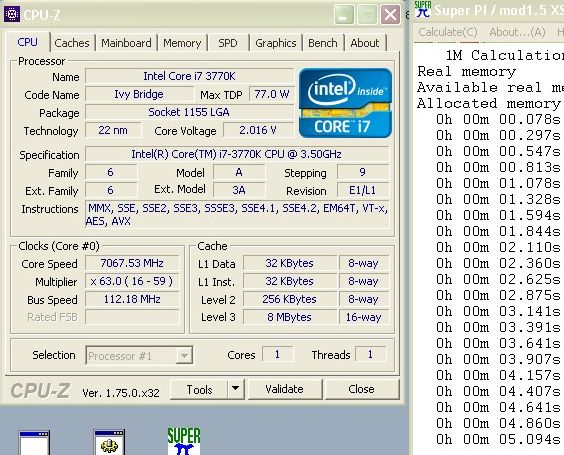Click the 1M Calculation line in Super PI

coord(505,55)
